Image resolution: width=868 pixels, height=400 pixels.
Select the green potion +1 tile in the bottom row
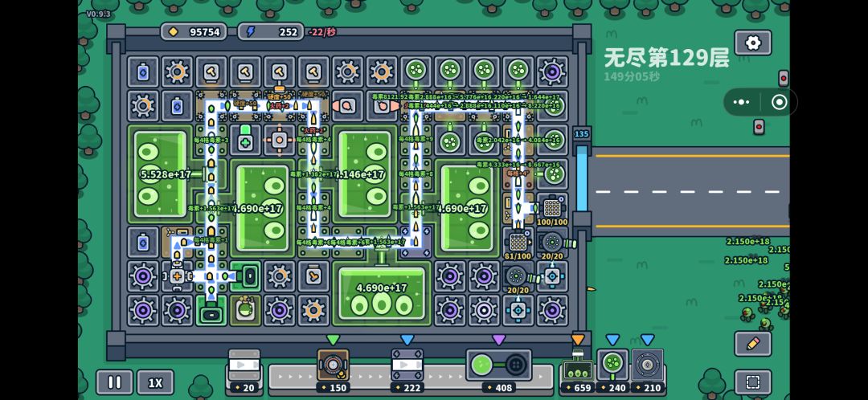[245, 310]
